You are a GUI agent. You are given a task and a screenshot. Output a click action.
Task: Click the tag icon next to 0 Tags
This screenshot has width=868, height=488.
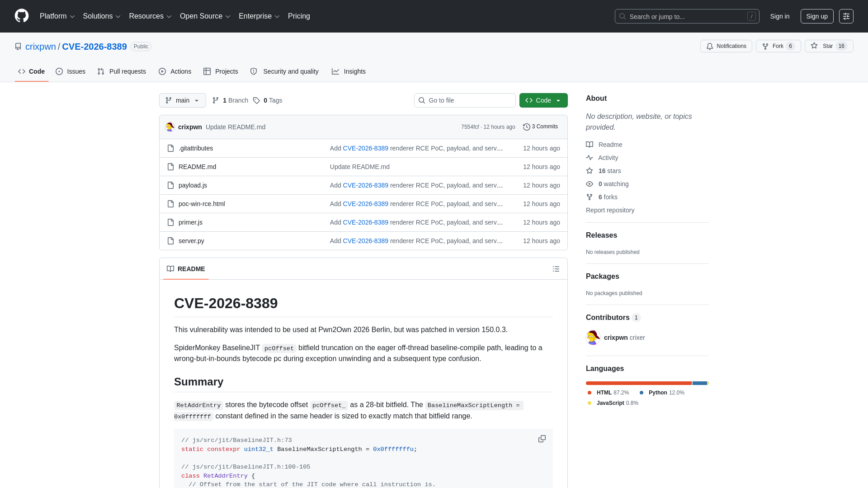[256, 100]
